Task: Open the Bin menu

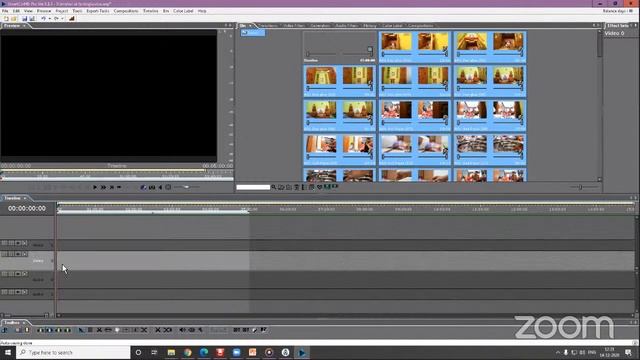Action: pyautogui.click(x=166, y=11)
